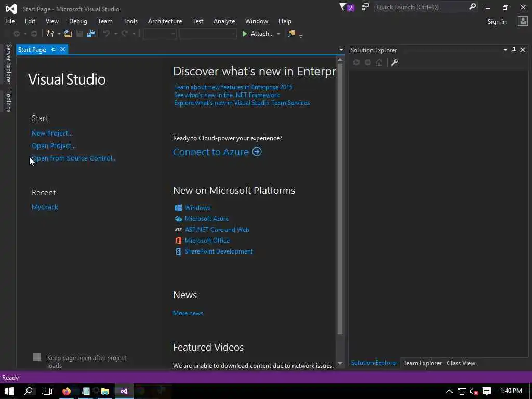Open the Debug menu
Screen dimensions: 532x399
click(78, 21)
